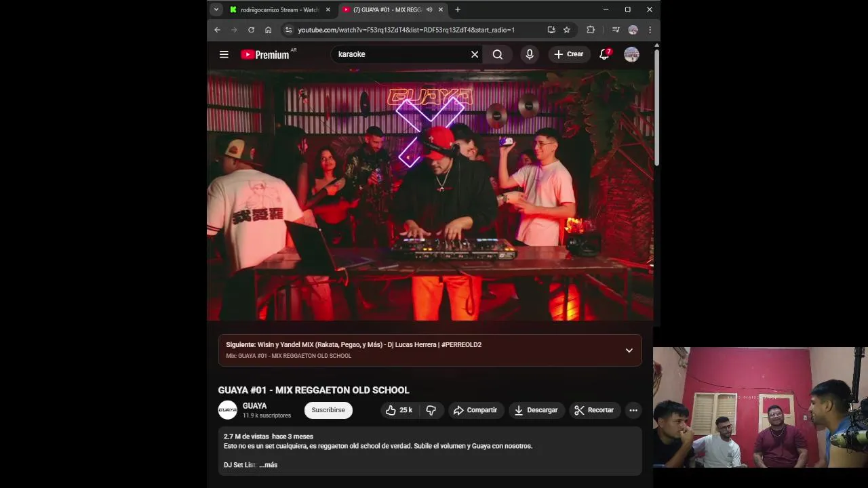Click the GUAYA video player
Viewport: 868px width, 488px height.
tap(431, 195)
